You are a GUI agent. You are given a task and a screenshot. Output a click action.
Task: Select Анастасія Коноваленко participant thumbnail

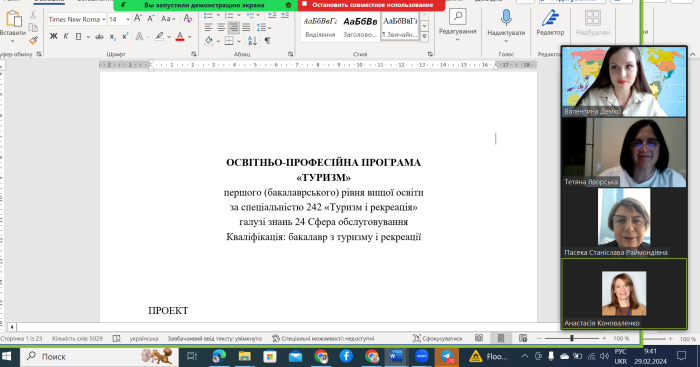[624, 293]
